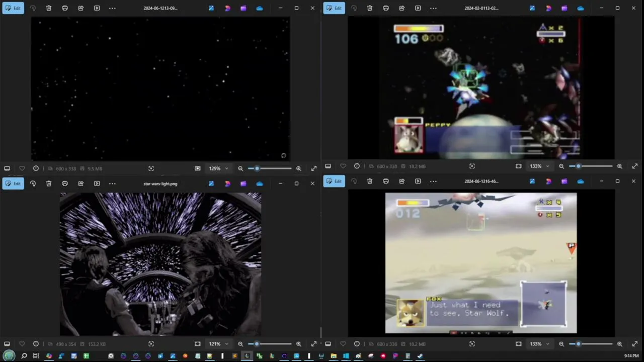Open OneDrive cloud icon in 2024-06-1213-09 window
Viewport: 644px width, 362px height.
pos(260,8)
